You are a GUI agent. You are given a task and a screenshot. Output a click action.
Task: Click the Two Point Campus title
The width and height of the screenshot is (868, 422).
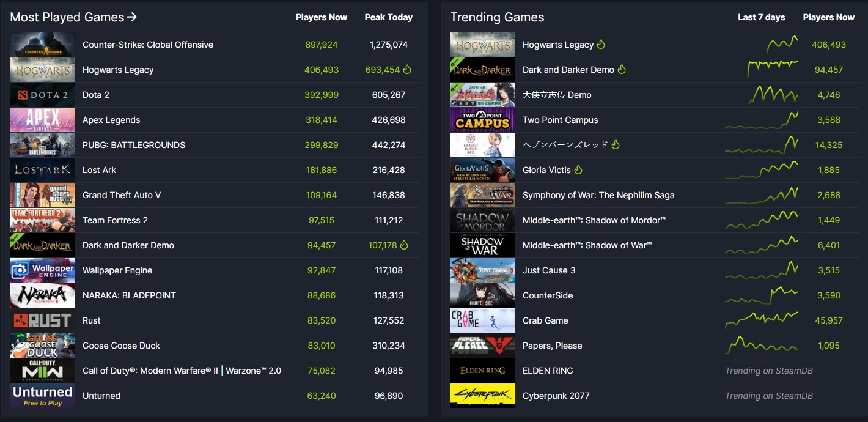pos(560,120)
